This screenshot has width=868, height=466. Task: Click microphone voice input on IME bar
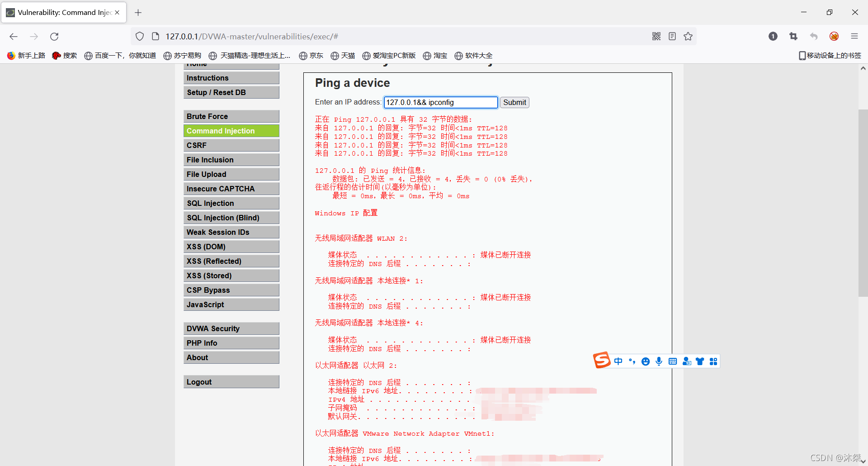pyautogui.click(x=659, y=361)
